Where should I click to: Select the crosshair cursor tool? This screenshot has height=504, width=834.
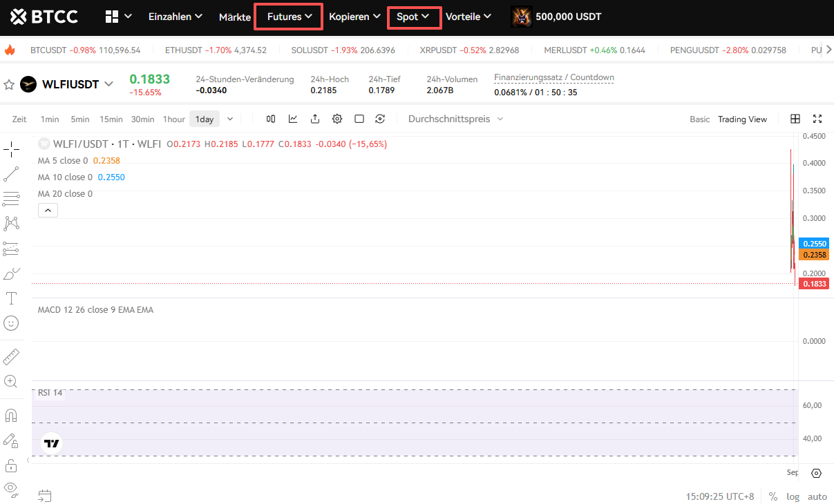click(x=11, y=150)
